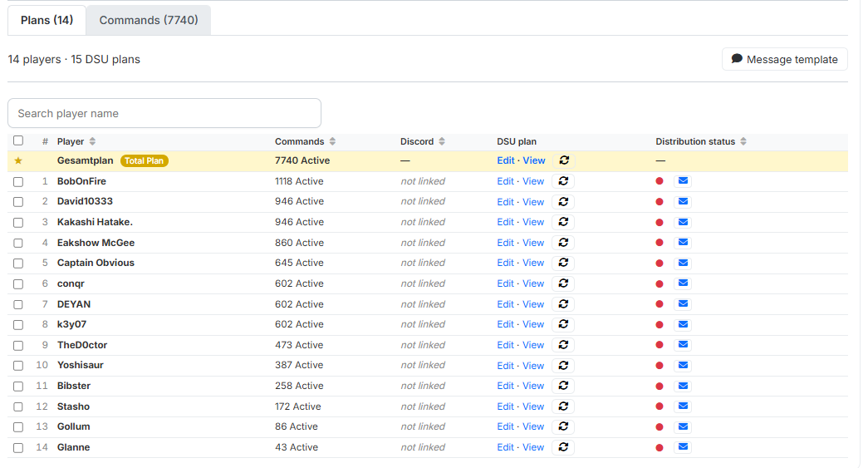Click the "43 Active" commands cell

[x=297, y=447]
